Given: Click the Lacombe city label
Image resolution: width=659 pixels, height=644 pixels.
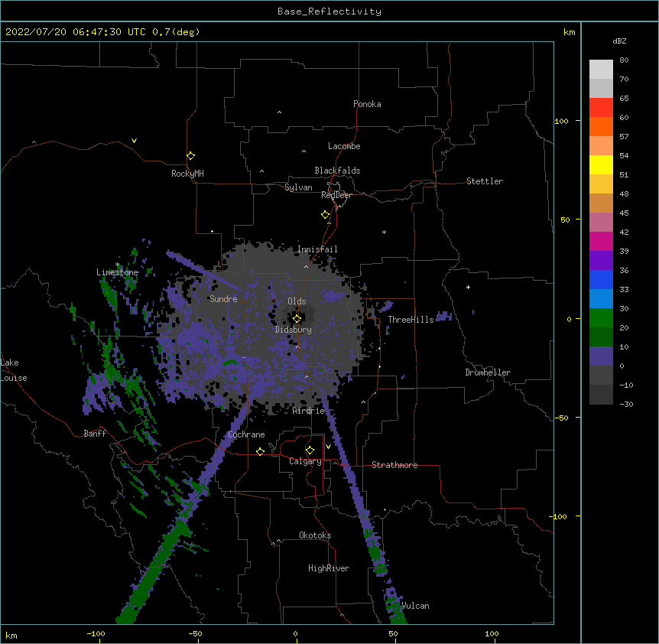Looking at the screenshot, I should (x=344, y=146).
